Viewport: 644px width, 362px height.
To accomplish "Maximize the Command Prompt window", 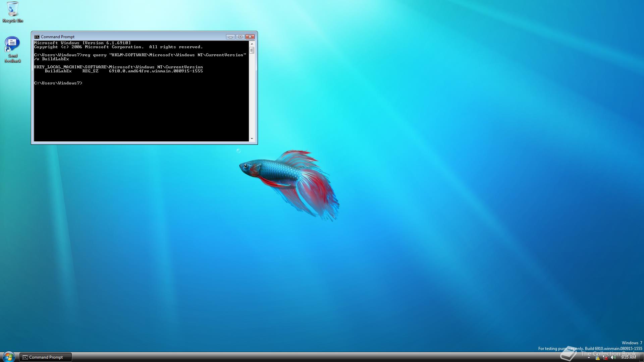I will click(x=240, y=37).
